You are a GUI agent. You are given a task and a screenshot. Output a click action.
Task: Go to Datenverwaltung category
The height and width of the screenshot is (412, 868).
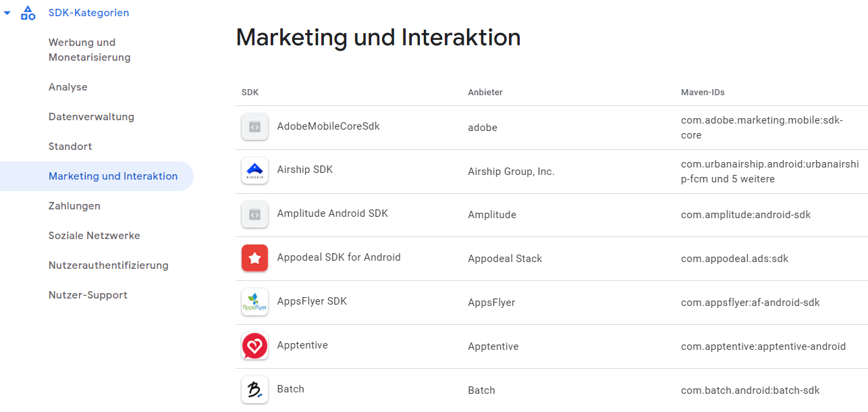tap(91, 117)
